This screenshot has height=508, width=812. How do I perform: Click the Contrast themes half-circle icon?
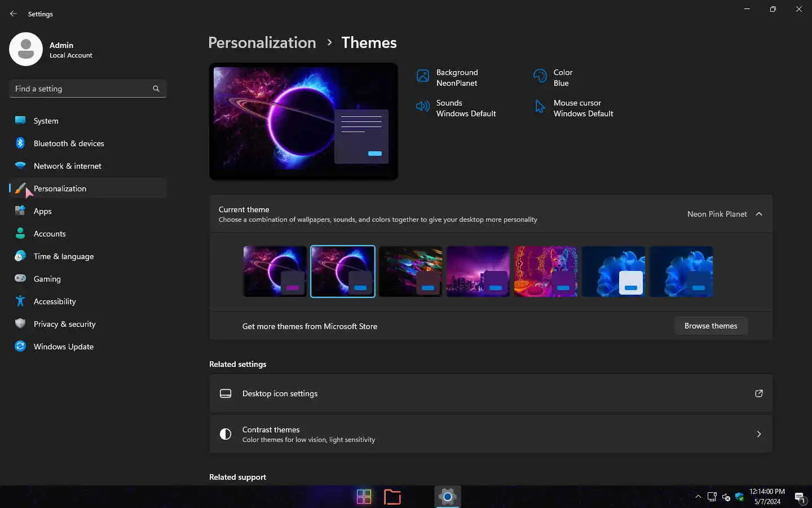[226, 434]
